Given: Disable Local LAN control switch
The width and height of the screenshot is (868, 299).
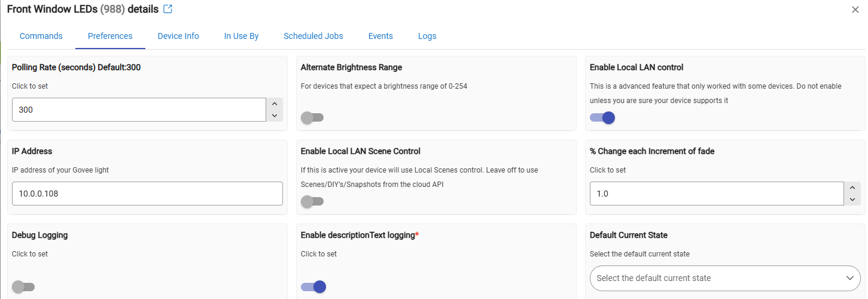Looking at the screenshot, I should 602,117.
